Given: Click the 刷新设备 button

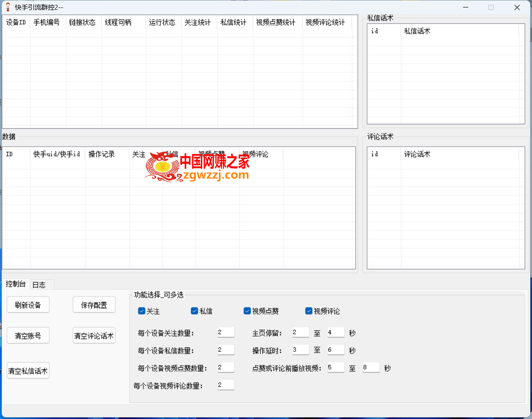Looking at the screenshot, I should pyautogui.click(x=28, y=305).
